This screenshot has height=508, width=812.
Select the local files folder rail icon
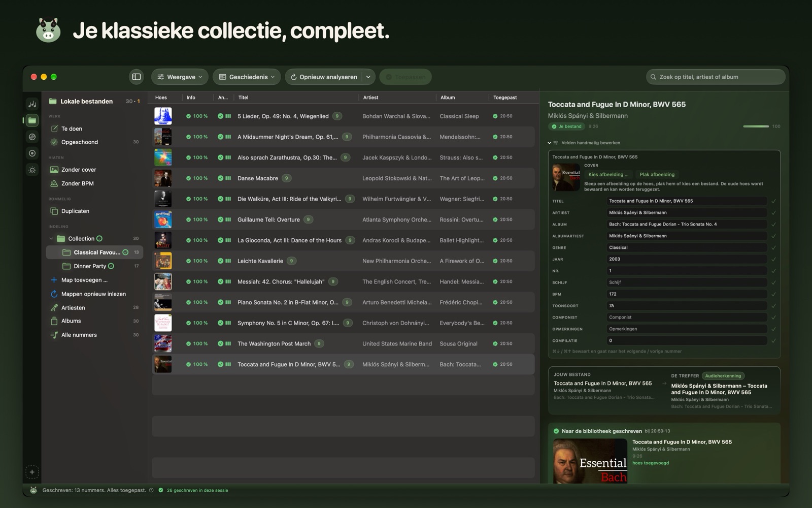[x=32, y=120]
